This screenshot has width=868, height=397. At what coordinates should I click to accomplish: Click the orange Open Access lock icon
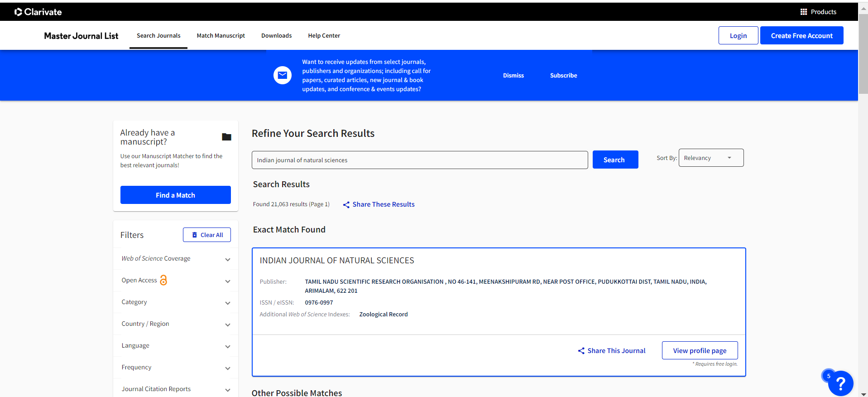(x=163, y=280)
